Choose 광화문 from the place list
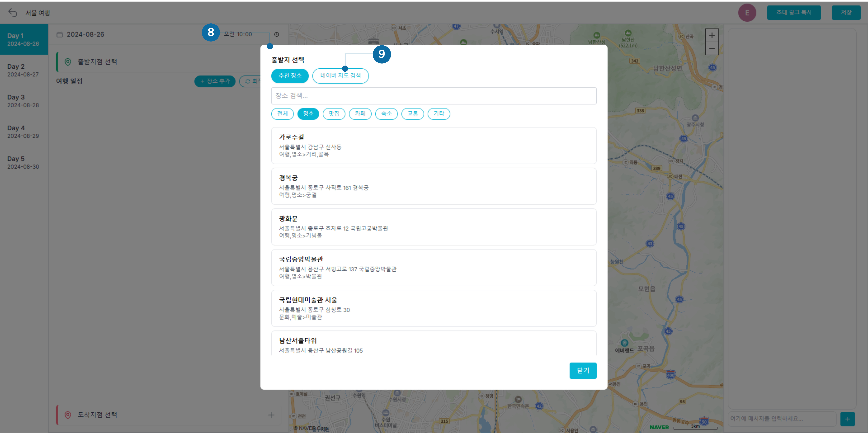Viewport: 868px width, 434px height. click(x=434, y=227)
